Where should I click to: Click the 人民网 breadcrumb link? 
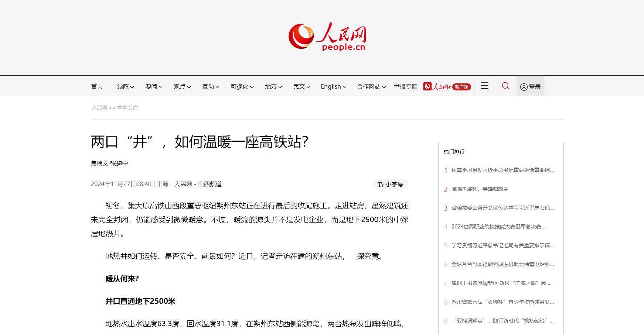(99, 108)
